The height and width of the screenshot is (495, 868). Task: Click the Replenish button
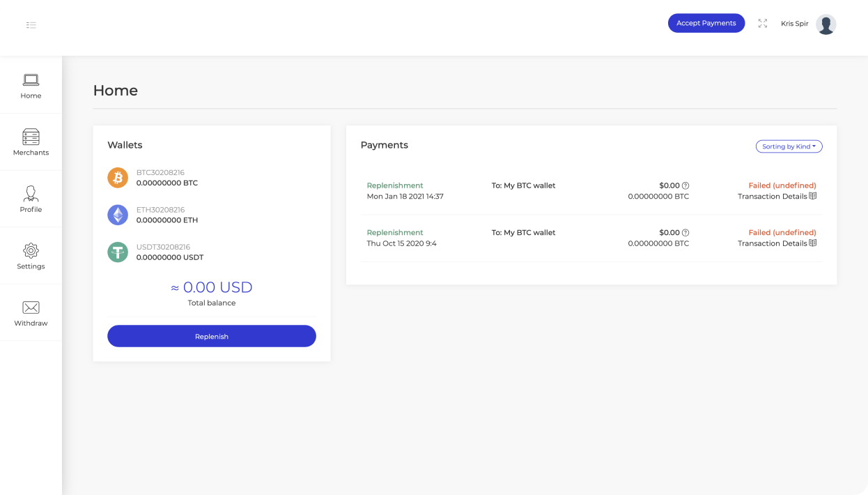pyautogui.click(x=212, y=336)
